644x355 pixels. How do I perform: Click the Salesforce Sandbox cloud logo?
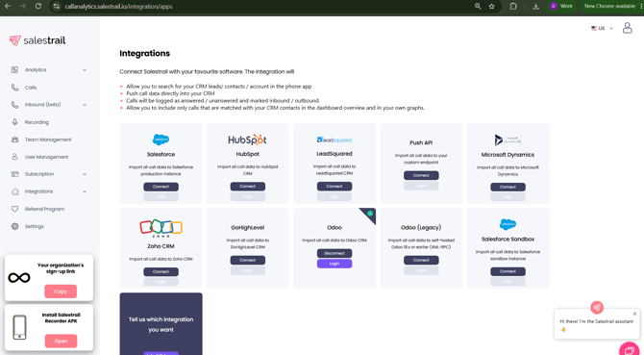508,224
